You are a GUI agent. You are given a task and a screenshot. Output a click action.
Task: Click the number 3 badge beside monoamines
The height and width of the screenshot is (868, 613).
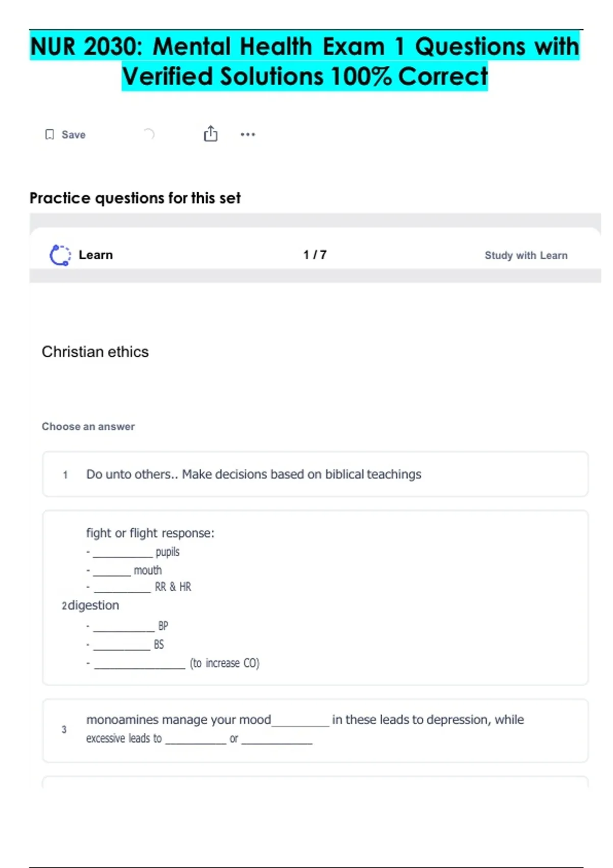64,730
